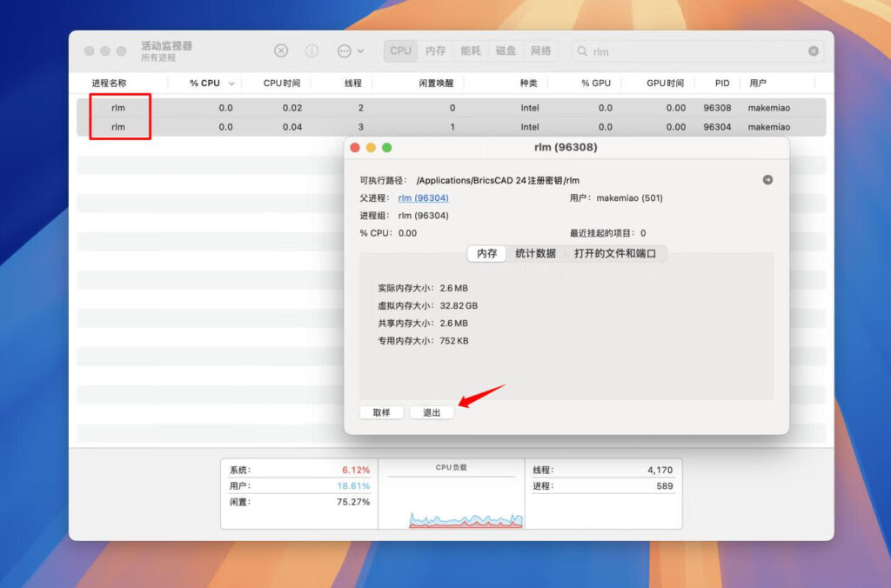Click the force-quit process (X) icon
Viewport: 891px width, 588px height.
pos(280,50)
